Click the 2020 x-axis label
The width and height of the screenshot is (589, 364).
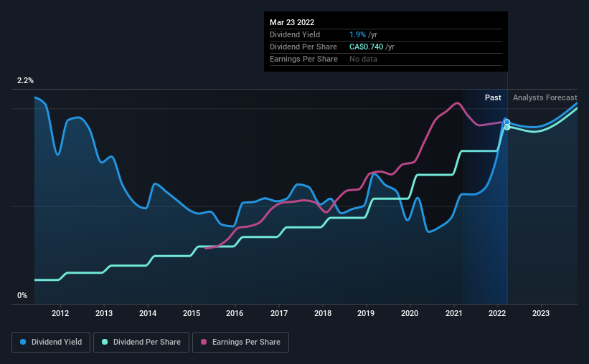pos(410,313)
